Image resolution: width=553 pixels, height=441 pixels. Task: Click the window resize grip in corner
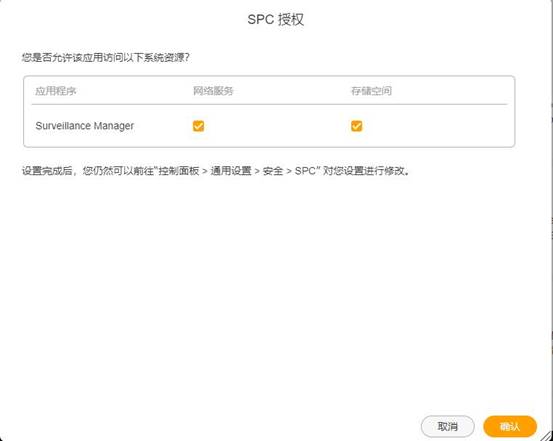click(x=547, y=435)
